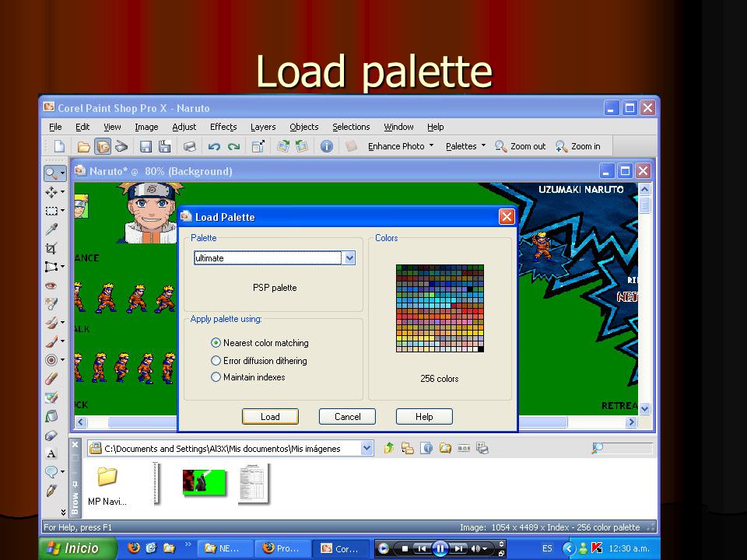Create a new image with New icon
The width and height of the screenshot is (747, 560).
59,146
